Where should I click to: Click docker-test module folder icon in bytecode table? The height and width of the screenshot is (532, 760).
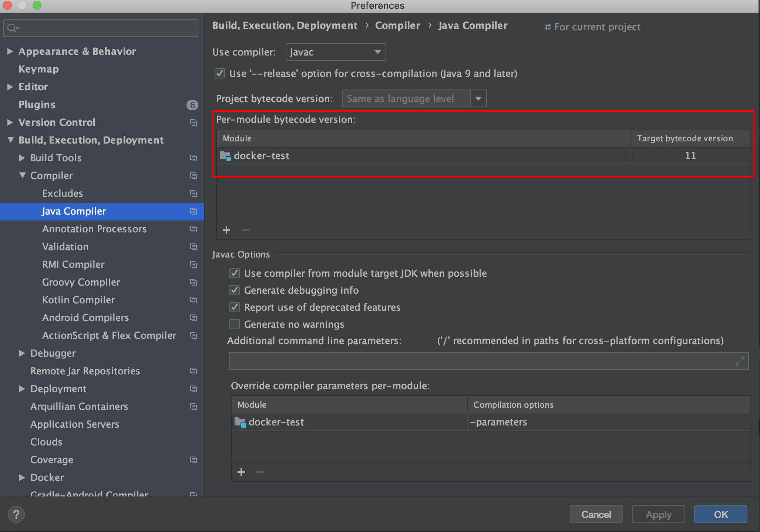coord(225,156)
